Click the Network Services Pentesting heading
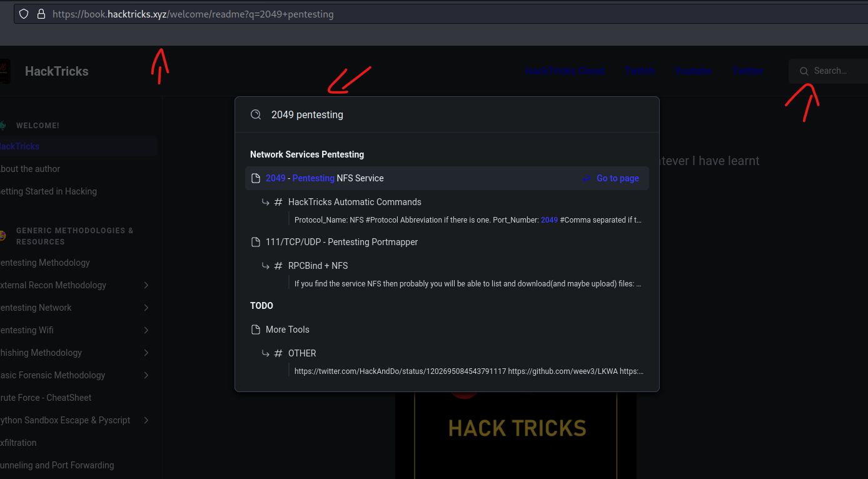 tap(307, 154)
